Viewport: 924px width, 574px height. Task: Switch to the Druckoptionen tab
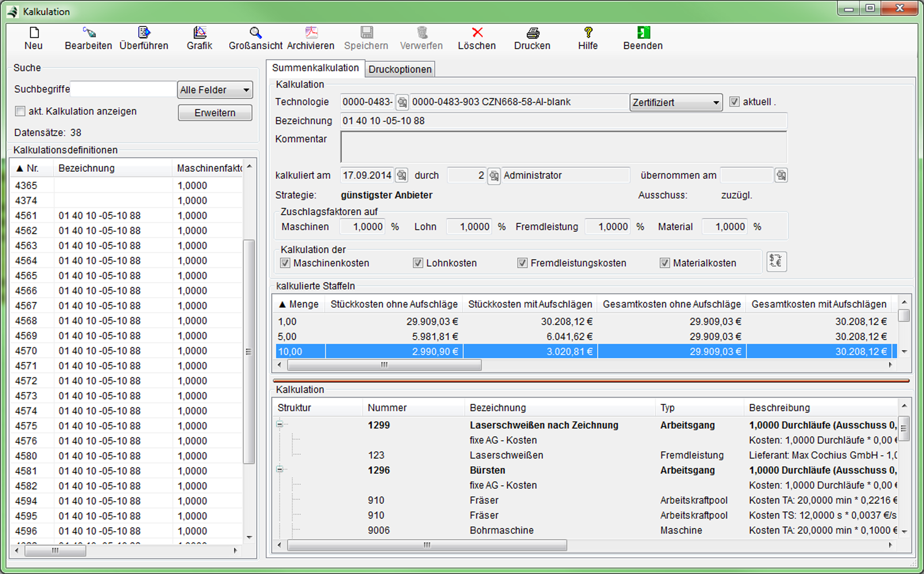click(x=400, y=69)
